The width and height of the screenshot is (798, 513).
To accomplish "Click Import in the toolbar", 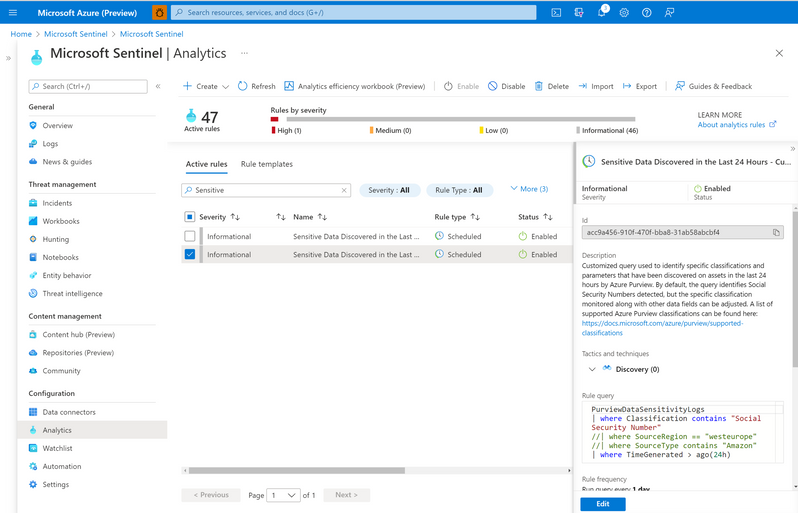I will click(596, 86).
